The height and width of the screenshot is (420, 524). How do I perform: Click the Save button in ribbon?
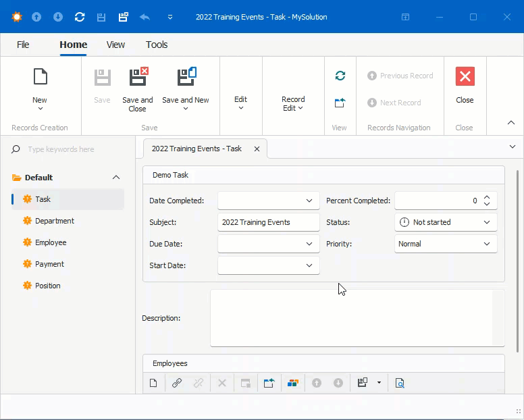(102, 86)
